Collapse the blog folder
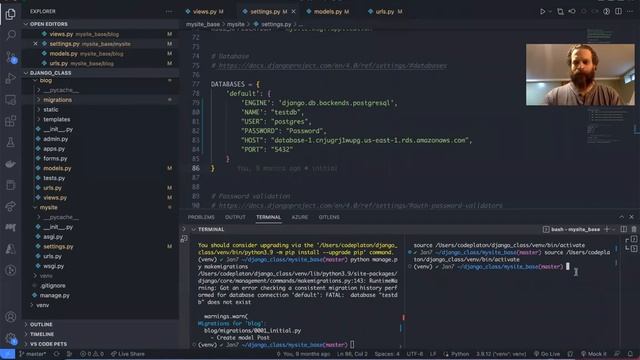 [46, 80]
